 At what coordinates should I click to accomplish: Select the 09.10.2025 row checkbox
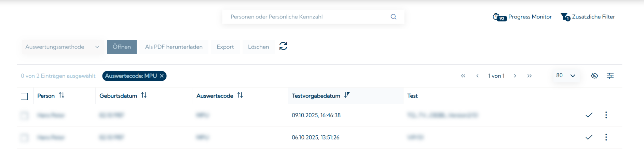click(24, 116)
